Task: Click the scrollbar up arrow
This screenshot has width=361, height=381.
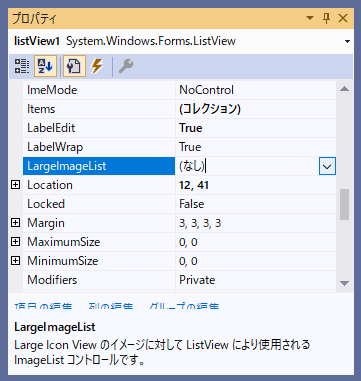Action: point(345,89)
